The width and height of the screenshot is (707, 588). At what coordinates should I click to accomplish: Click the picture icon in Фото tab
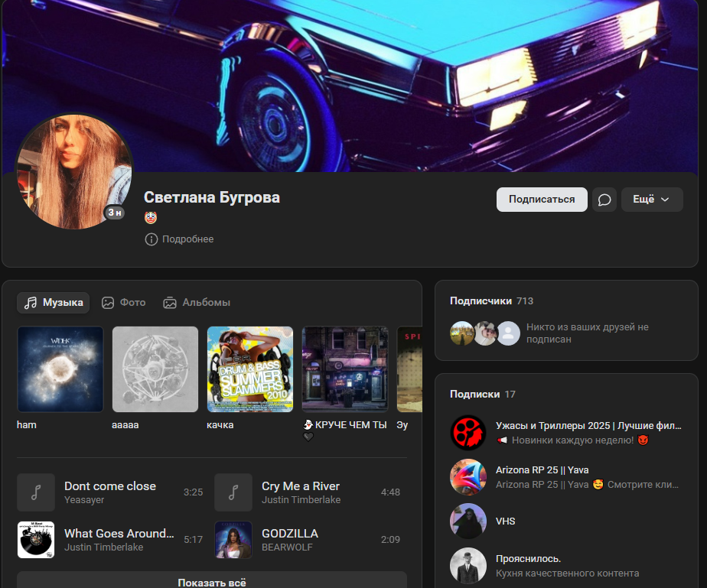pyautogui.click(x=108, y=303)
